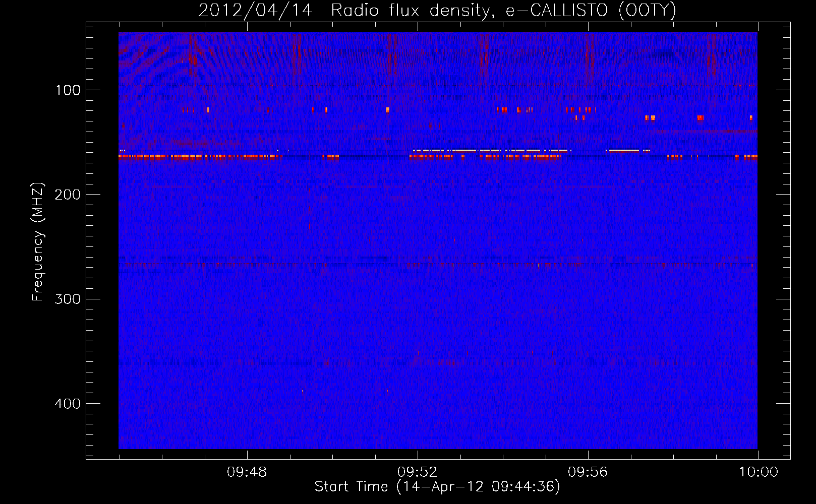Click the '400' frequency tick label
The image size is (816, 504).
pos(68,404)
